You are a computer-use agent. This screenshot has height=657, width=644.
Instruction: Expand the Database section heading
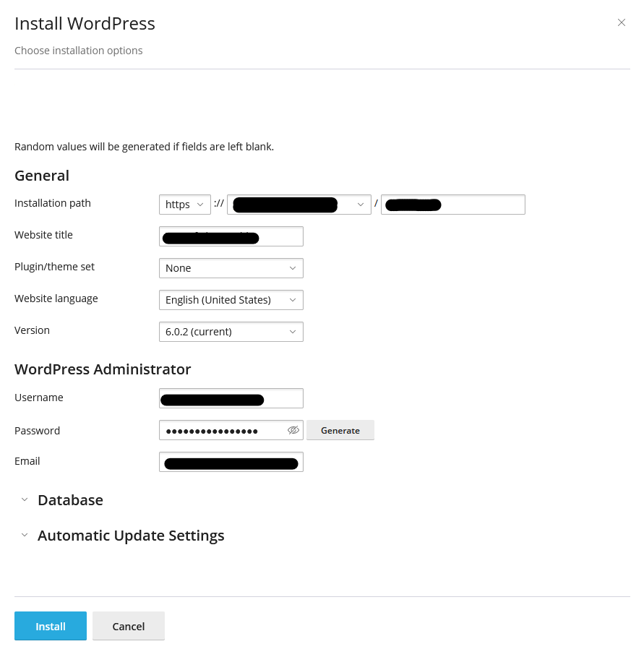[x=70, y=500]
